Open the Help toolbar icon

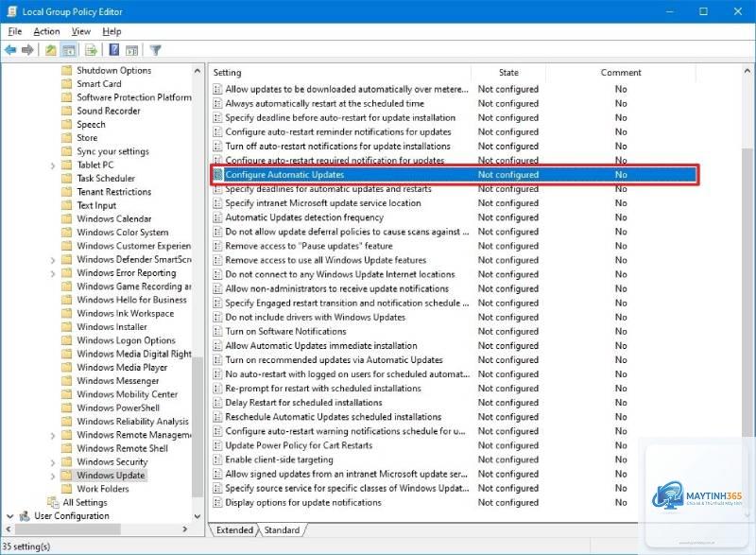114,50
